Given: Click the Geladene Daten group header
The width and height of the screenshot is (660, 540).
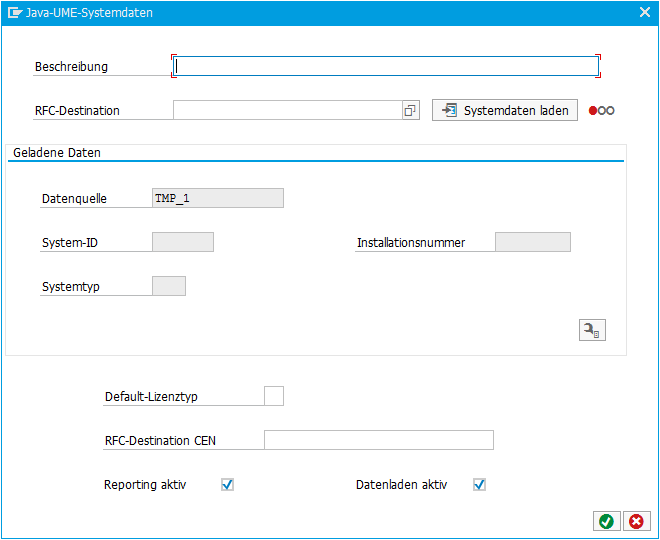Looking at the screenshot, I should [57, 152].
